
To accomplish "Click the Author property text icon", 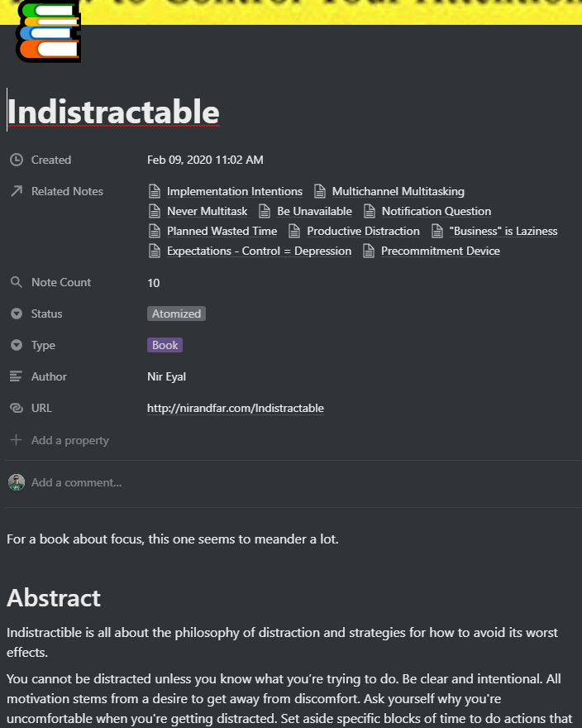I will [17, 376].
